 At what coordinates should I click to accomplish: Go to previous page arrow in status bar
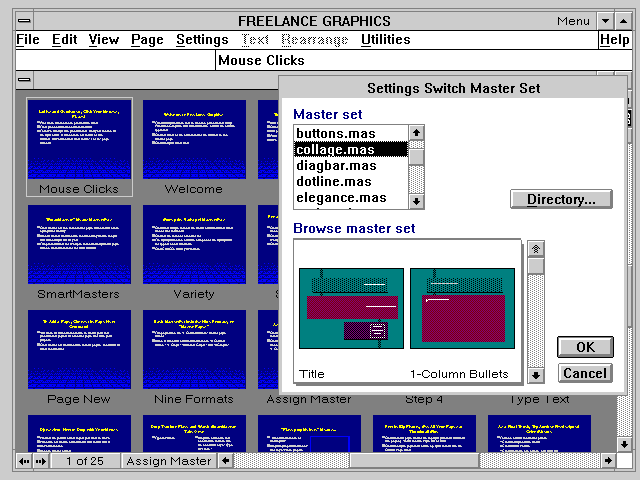(x=24, y=461)
